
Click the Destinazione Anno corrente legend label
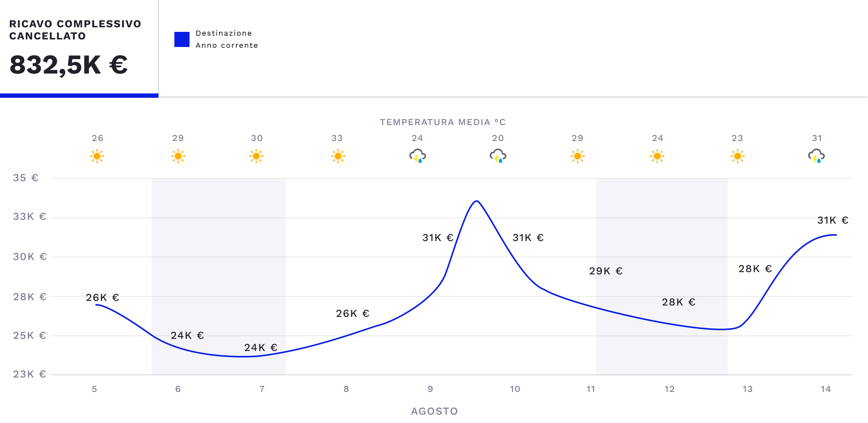(x=227, y=39)
